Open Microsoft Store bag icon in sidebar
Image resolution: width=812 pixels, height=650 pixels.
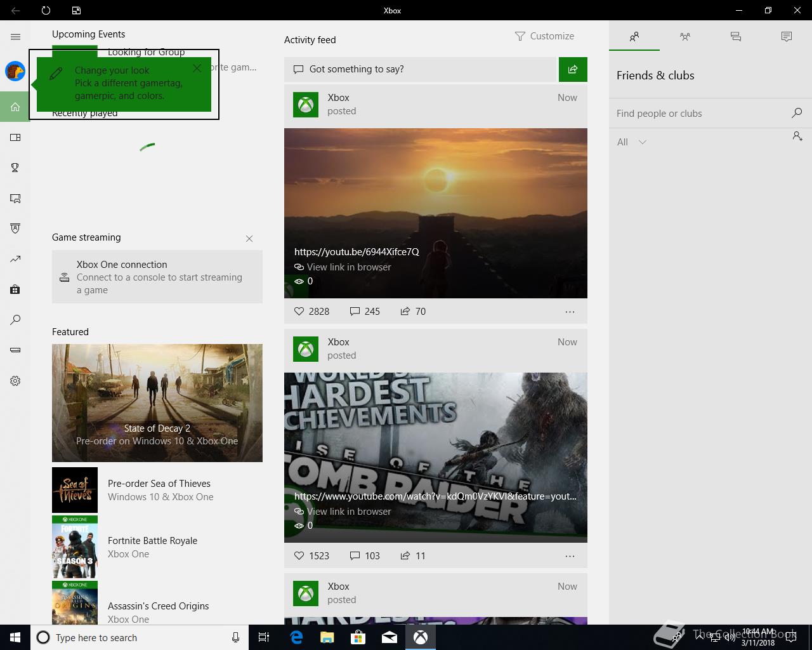[15, 289]
